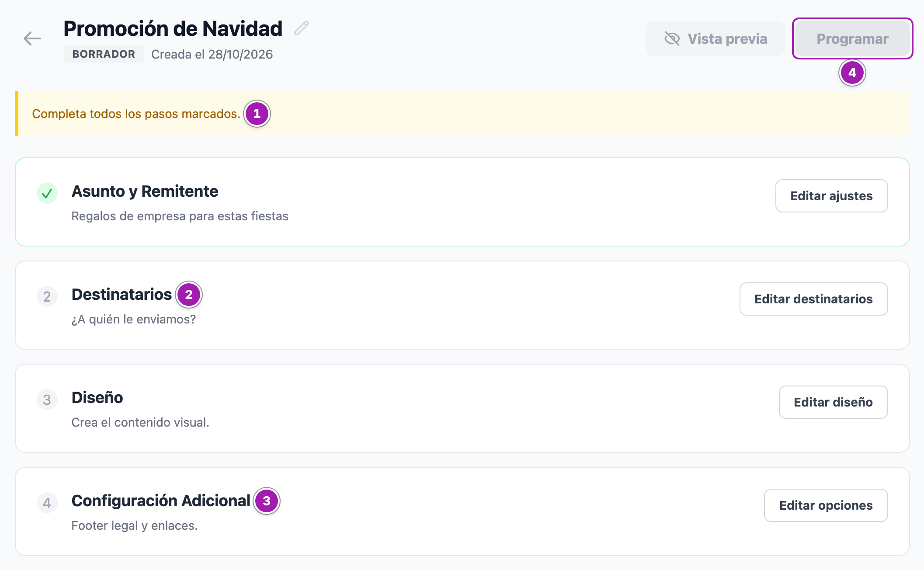The height and width of the screenshot is (570, 924).
Task: Open Vista previa
Action: click(715, 38)
